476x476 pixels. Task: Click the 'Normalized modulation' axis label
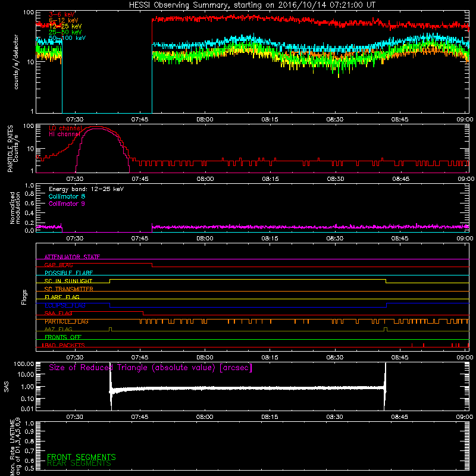15,208
